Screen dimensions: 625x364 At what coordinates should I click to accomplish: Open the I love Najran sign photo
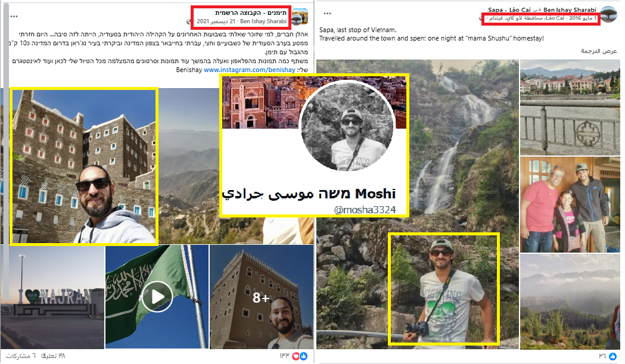pos(52,297)
